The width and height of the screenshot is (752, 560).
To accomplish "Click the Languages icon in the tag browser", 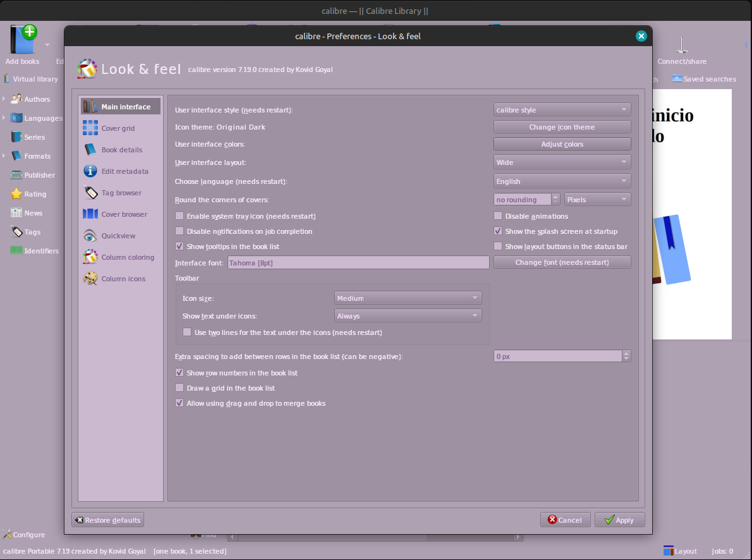I will [x=16, y=118].
